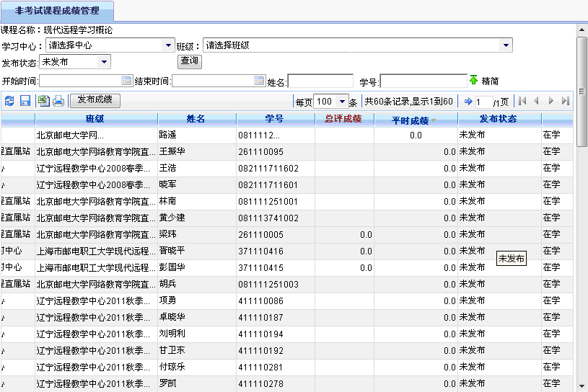Open the 开始时间 calendar picker
588x392 pixels.
pyautogui.click(x=126, y=81)
